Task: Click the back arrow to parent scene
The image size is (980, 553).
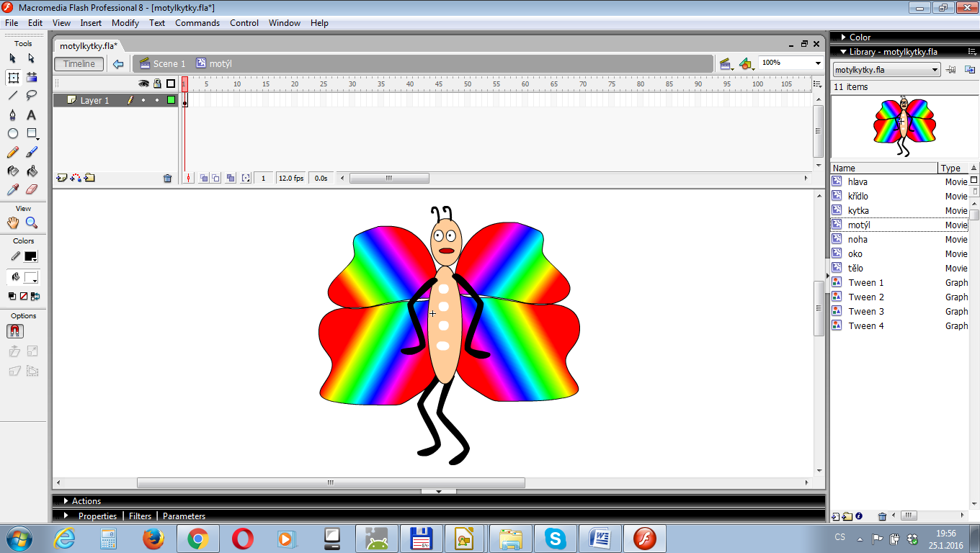Action: pyautogui.click(x=118, y=64)
